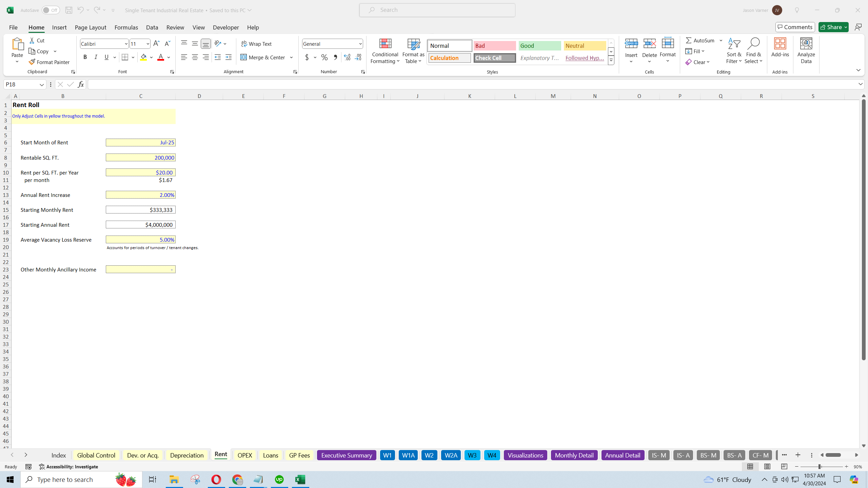The image size is (868, 488).
Task: Click the Formulas menu tab
Action: pyautogui.click(x=126, y=27)
